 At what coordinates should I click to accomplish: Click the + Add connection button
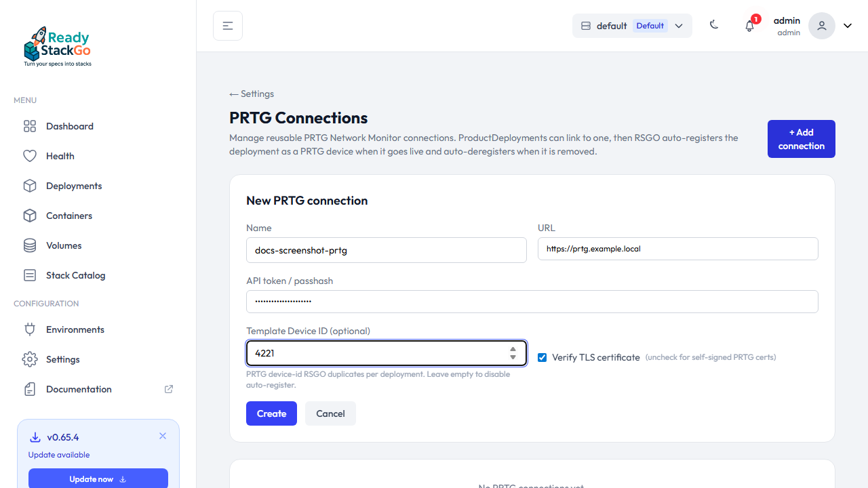802,139
